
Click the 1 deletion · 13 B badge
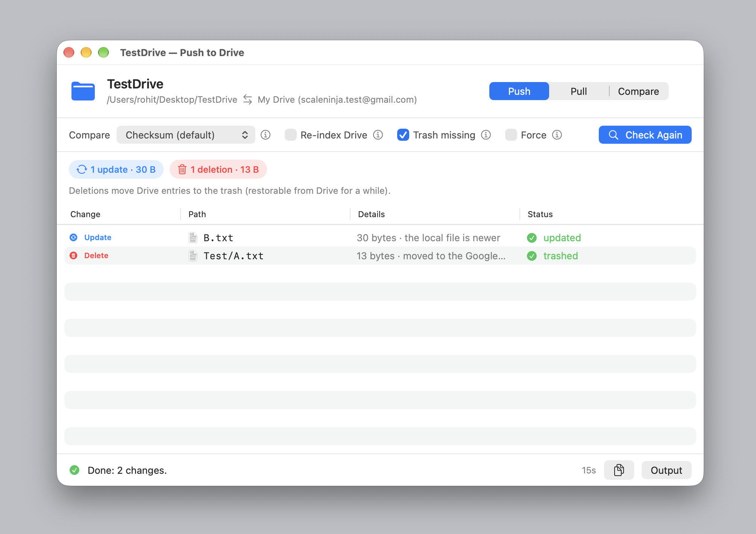[x=218, y=169]
